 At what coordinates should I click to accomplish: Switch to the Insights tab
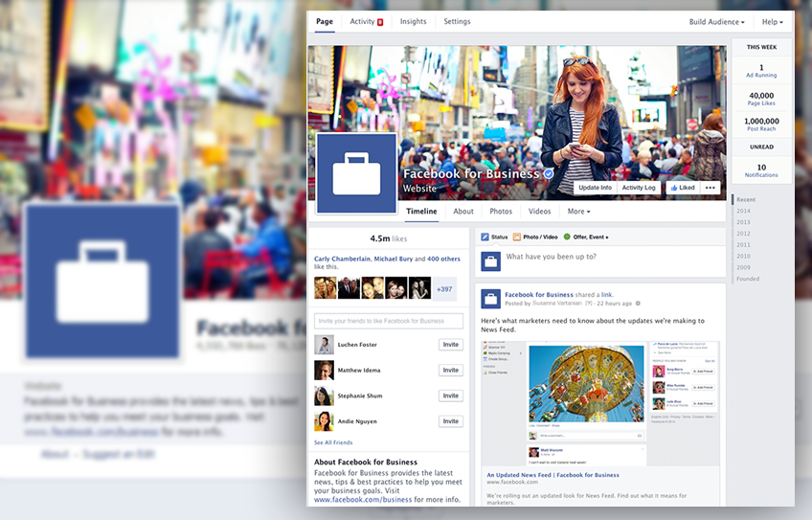pyautogui.click(x=413, y=21)
